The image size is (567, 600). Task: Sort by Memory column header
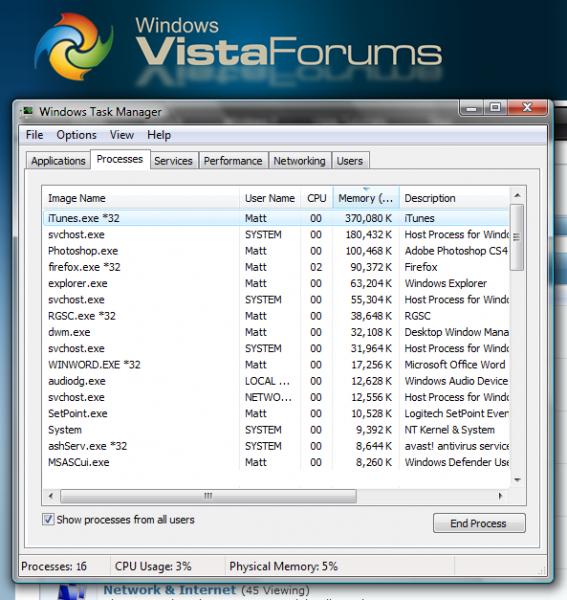coord(366,198)
